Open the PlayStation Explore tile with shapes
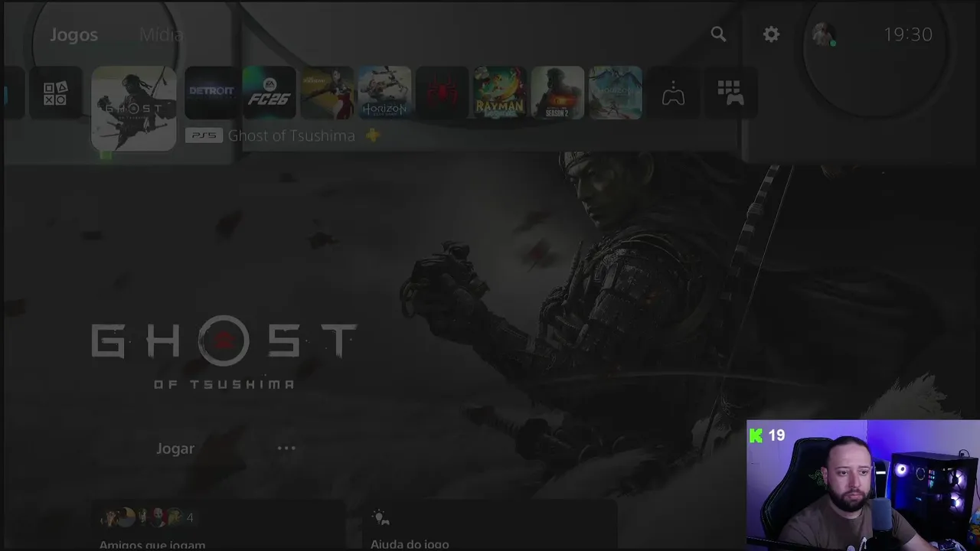Image resolution: width=980 pixels, height=551 pixels. [x=55, y=93]
